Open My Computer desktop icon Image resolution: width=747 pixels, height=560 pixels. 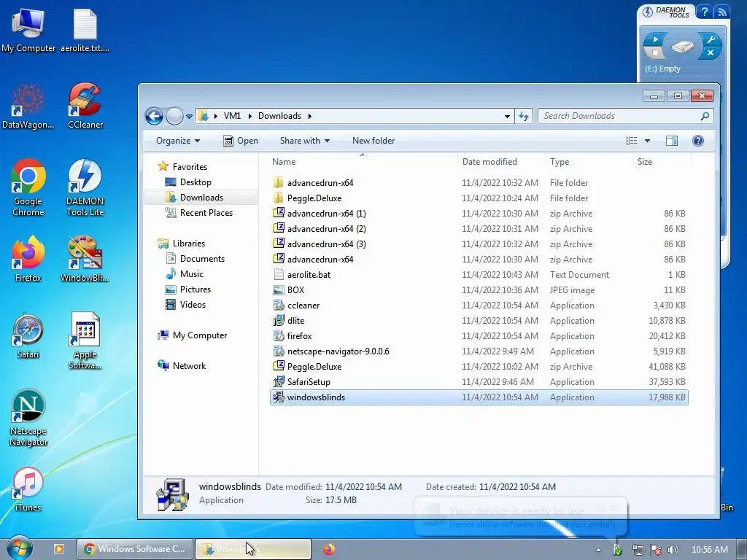pyautogui.click(x=28, y=30)
